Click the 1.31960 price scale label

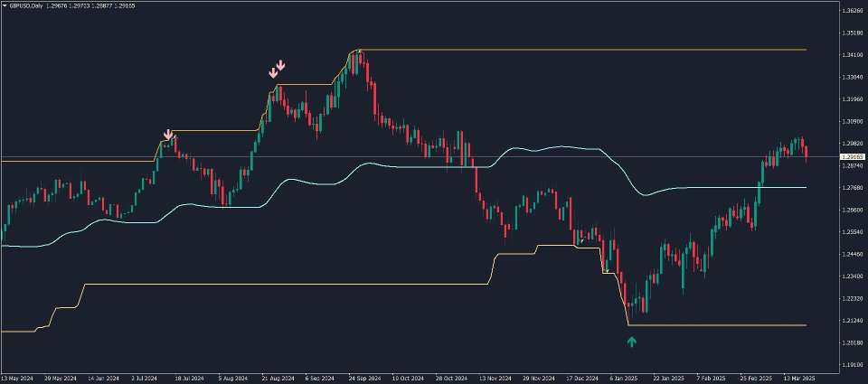point(852,99)
